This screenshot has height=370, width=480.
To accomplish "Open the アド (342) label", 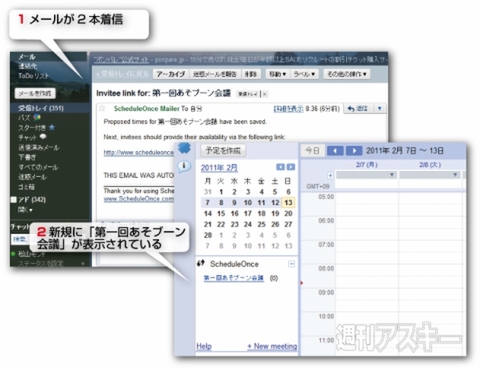I will pos(32,199).
